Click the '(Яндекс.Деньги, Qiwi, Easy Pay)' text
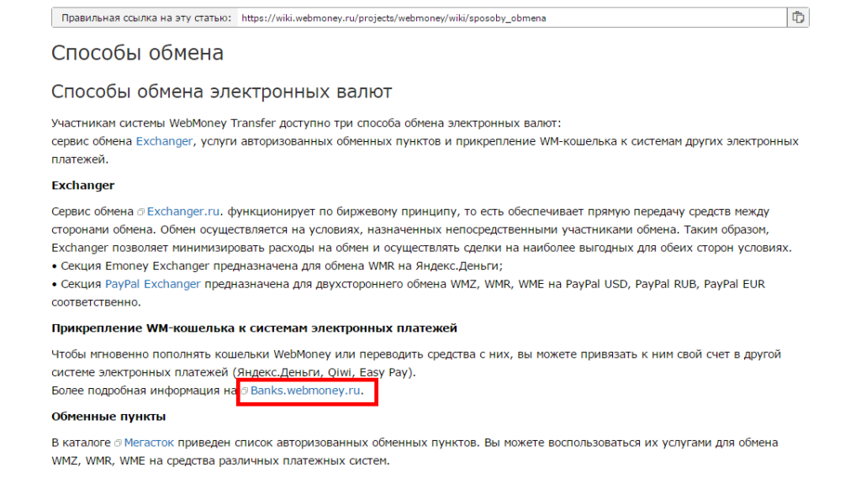 (x=329, y=372)
